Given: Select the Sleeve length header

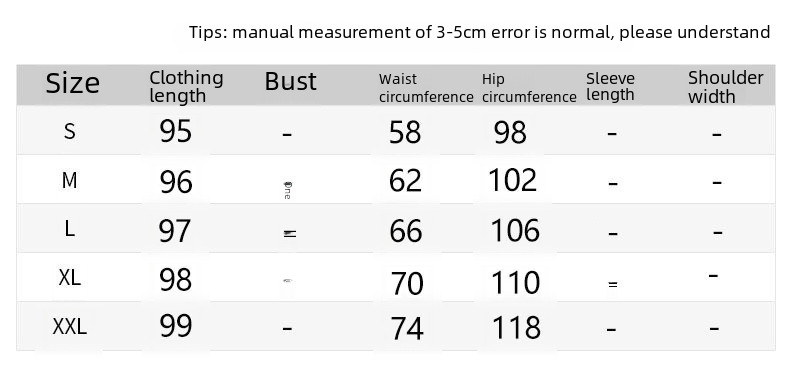Looking at the screenshot, I should [x=610, y=87].
